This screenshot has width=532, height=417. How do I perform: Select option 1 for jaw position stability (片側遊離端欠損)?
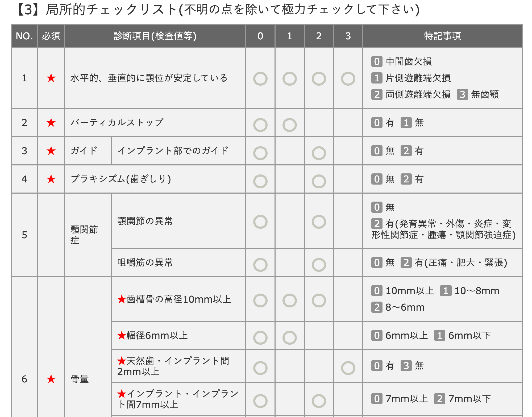[289, 79]
